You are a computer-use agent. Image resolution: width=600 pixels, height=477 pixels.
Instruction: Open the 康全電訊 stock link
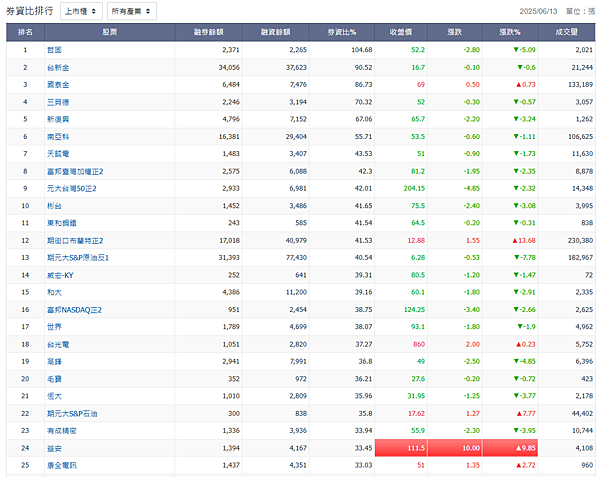[x=62, y=465]
